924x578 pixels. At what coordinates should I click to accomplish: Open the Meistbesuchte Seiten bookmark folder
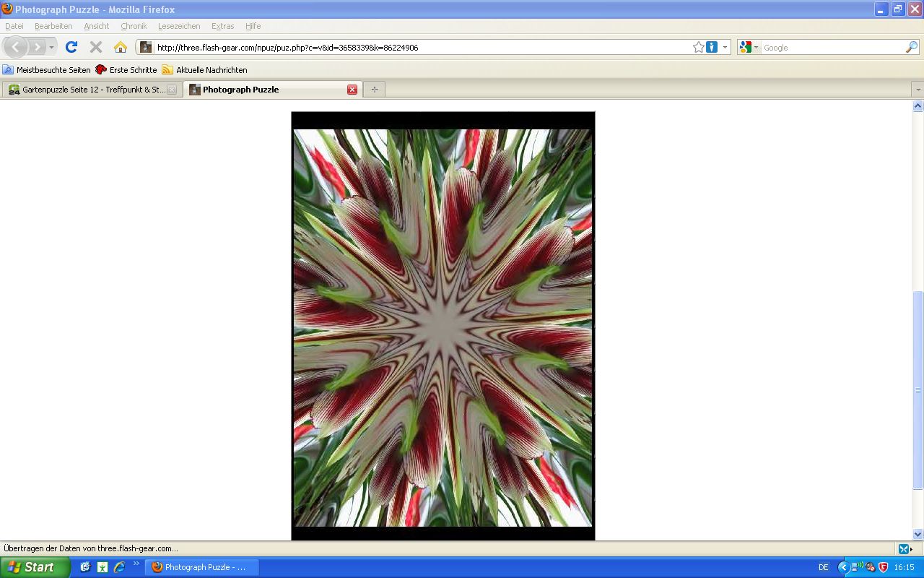coord(47,70)
